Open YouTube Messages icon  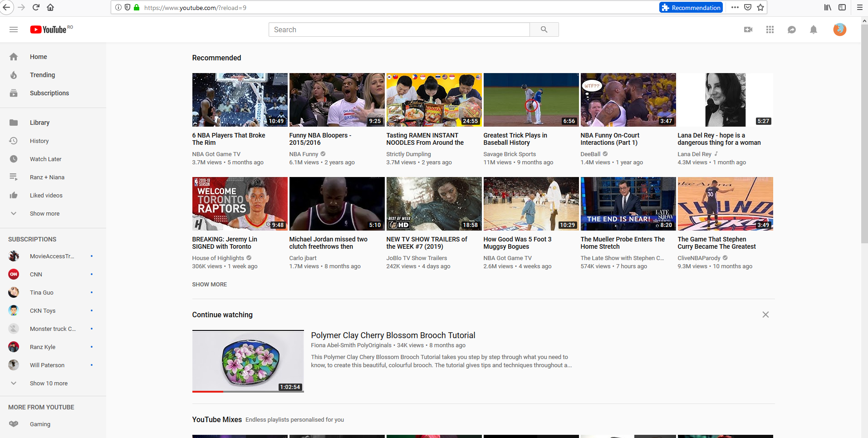[791, 30]
